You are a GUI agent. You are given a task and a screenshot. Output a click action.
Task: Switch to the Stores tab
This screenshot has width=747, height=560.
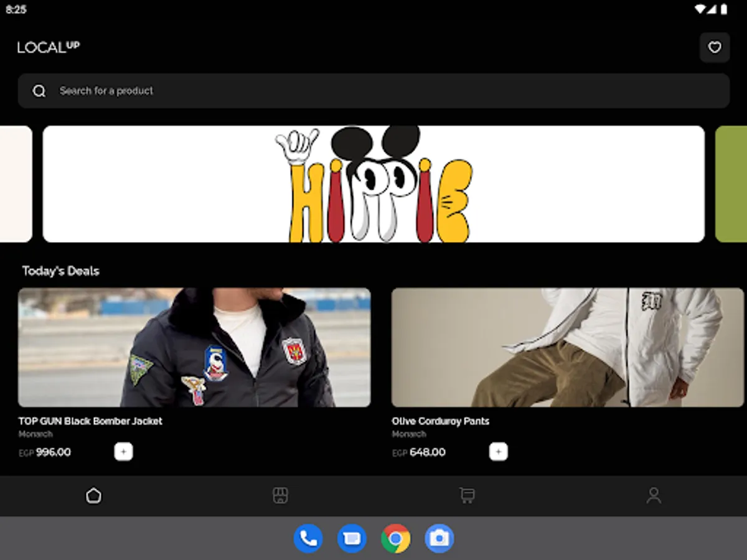280,496
